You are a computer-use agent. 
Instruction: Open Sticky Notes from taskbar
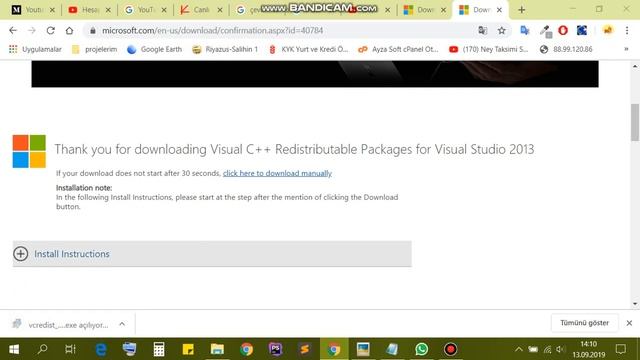[x=188, y=349]
